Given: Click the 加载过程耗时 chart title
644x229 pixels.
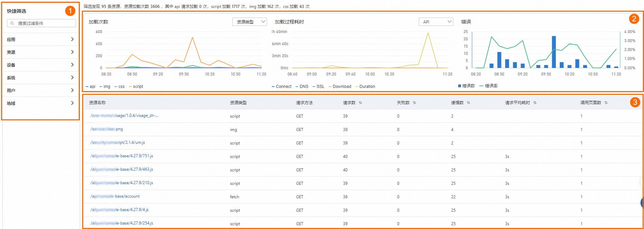Looking at the screenshot, I should click(289, 22).
